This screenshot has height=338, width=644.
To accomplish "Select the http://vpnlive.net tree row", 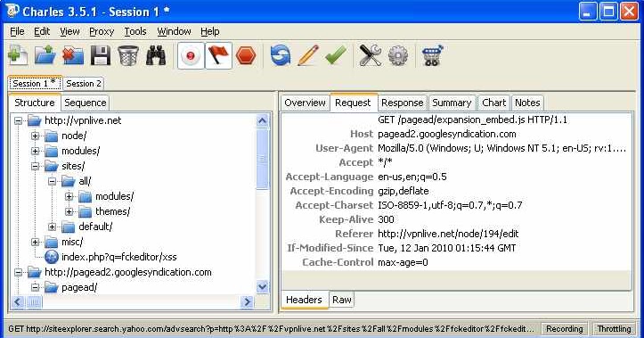I will [x=83, y=120].
